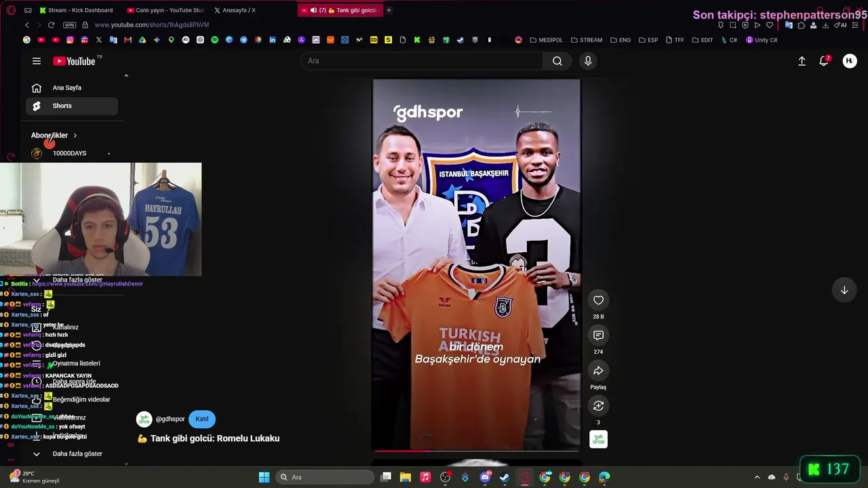The height and width of the screenshot is (488, 868).
Task: Click the magnifier search button next to search box
Action: point(557,61)
